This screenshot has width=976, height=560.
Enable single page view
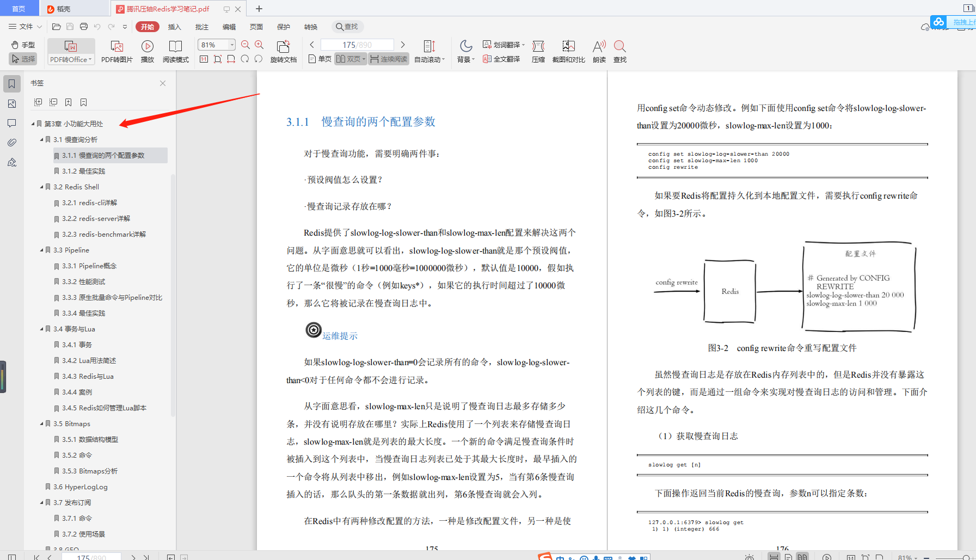[320, 59]
